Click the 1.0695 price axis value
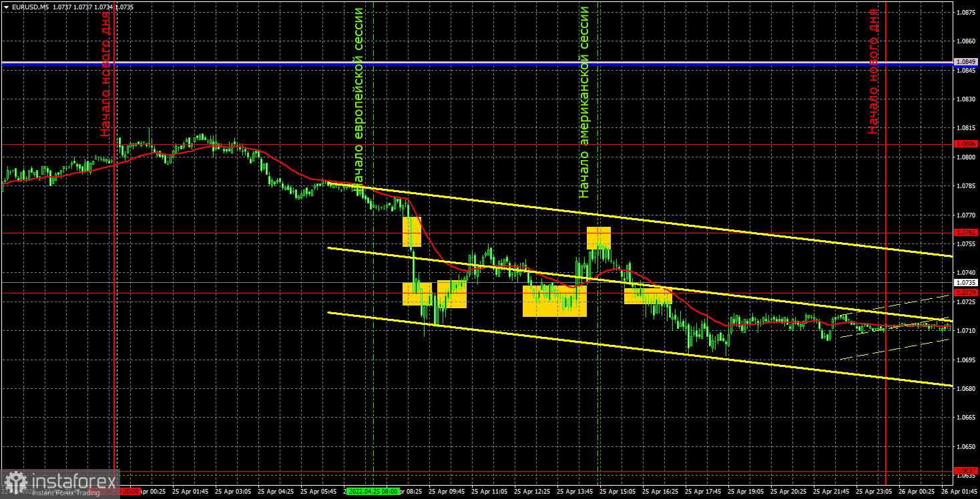 pyautogui.click(x=966, y=360)
